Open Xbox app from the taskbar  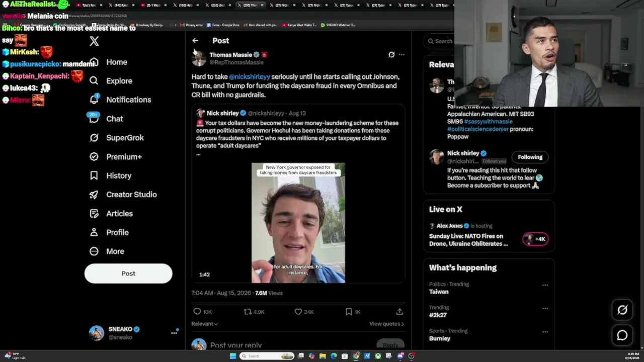coord(378,356)
